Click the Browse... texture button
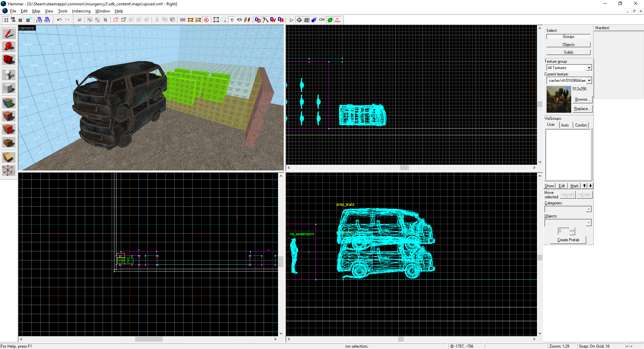Image resolution: width=644 pixels, height=349 pixels. (582, 99)
